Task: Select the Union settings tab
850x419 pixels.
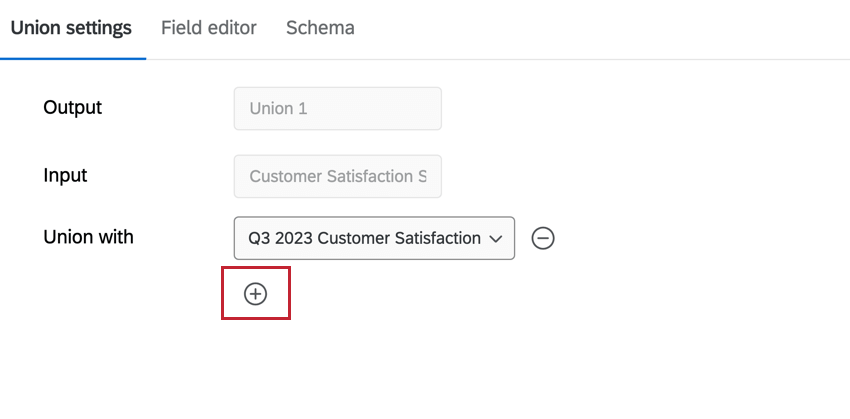Action: click(x=71, y=28)
